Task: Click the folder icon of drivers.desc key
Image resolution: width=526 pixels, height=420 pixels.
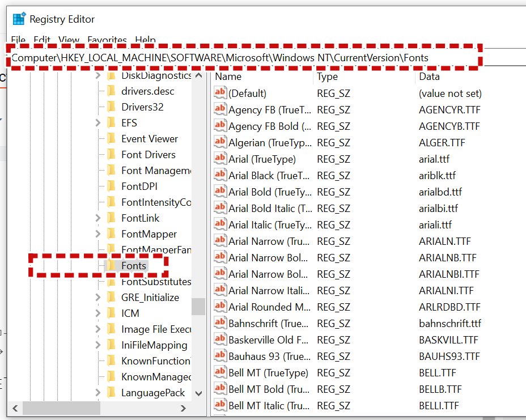Action: [111, 91]
